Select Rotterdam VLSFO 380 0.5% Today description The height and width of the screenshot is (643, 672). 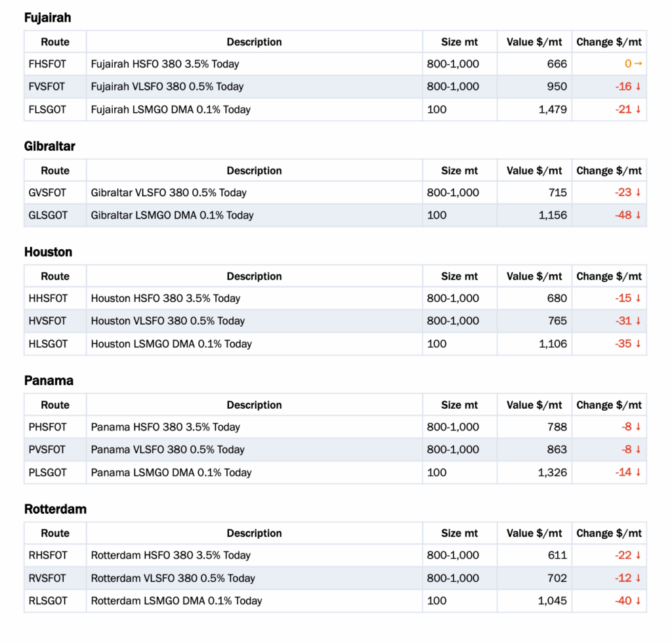coord(173,578)
